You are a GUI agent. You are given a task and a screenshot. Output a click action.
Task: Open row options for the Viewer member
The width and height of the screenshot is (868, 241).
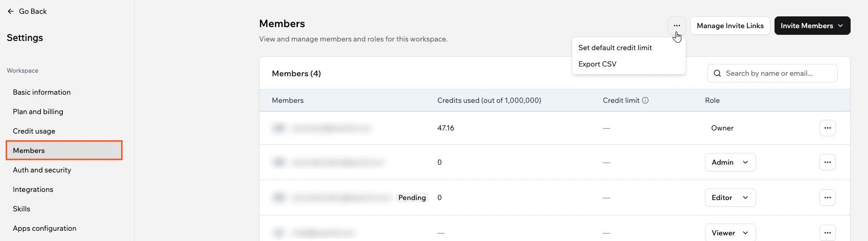pyautogui.click(x=827, y=233)
